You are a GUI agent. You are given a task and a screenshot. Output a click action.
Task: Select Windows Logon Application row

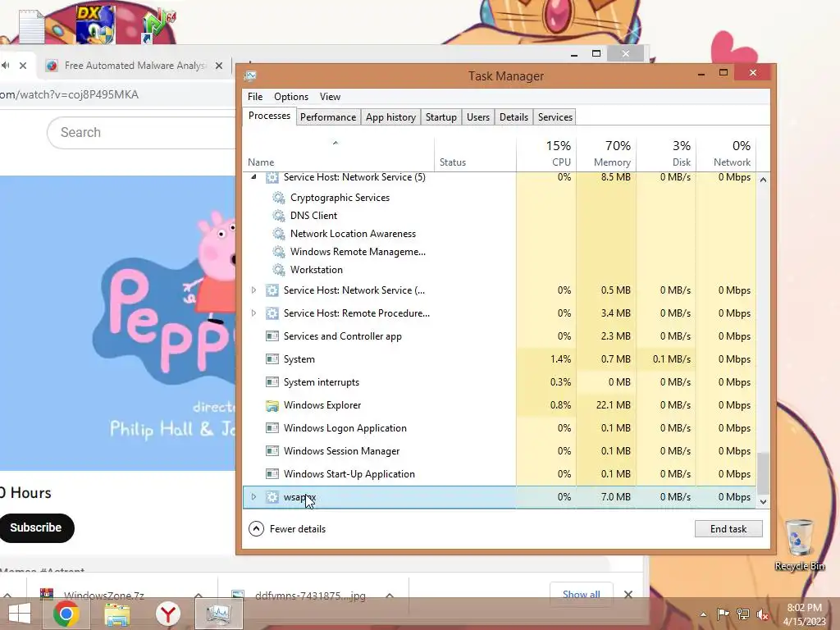[500, 428]
